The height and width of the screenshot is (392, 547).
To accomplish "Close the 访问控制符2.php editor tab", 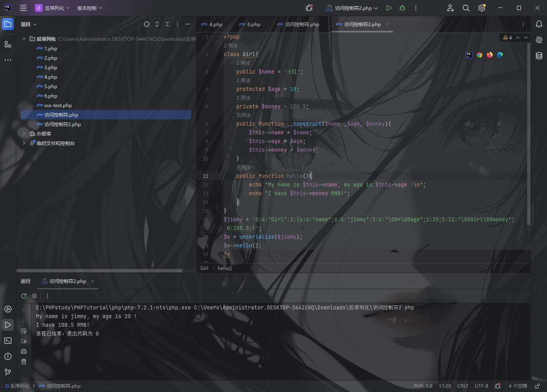I will point(387,24).
